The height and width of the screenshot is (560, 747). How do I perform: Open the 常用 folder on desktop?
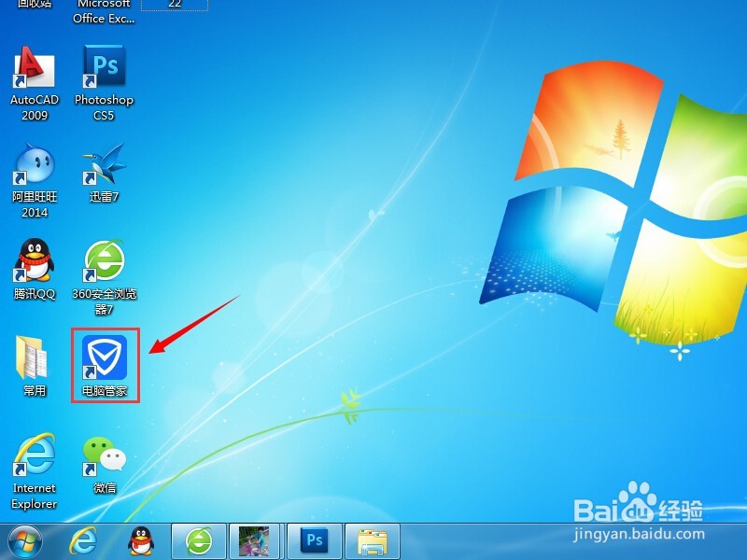[x=35, y=366]
